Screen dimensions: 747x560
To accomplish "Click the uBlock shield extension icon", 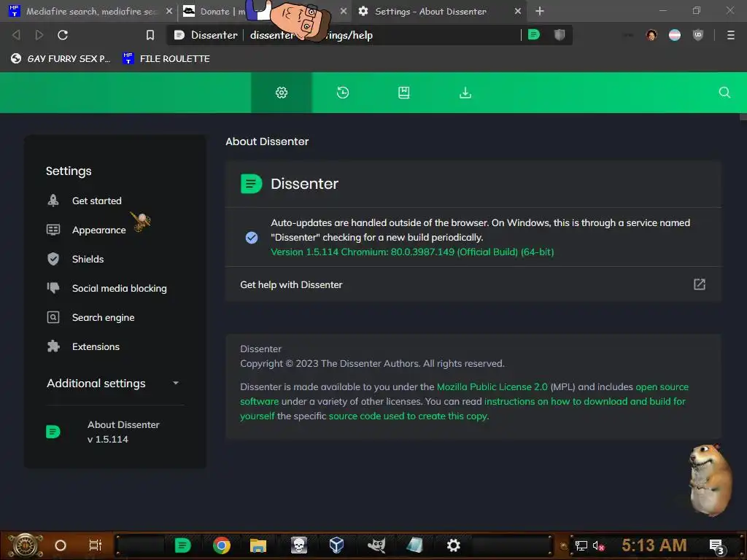I will pos(698,35).
